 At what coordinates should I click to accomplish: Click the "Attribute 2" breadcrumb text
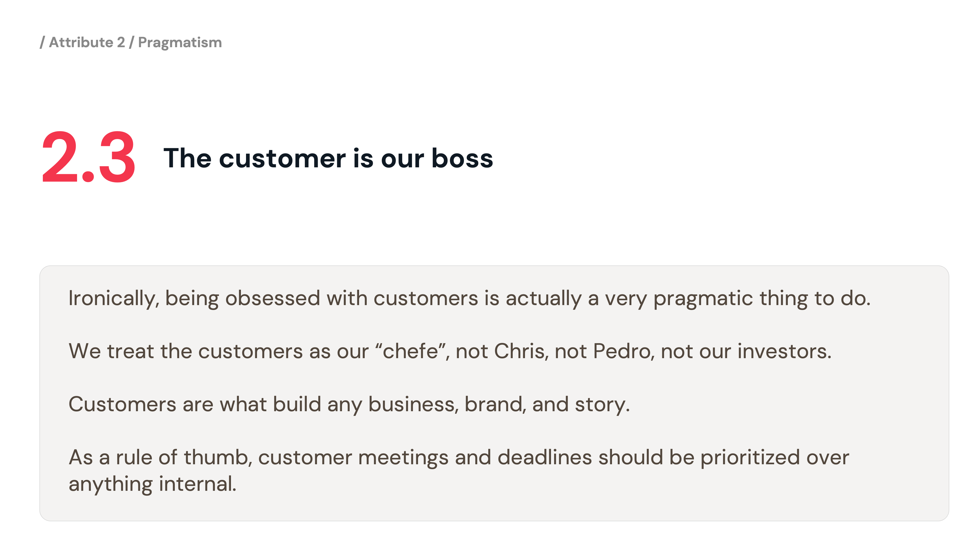click(x=87, y=42)
